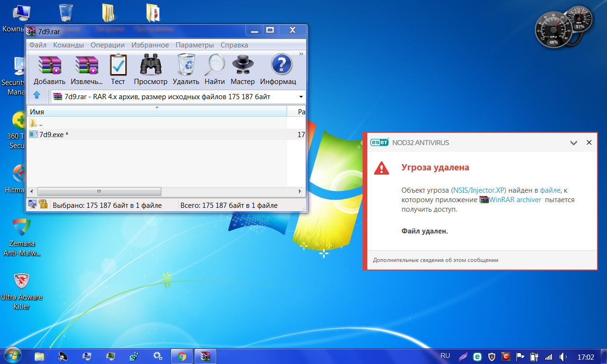Open the Найти (Find) search tool
Screen dimensions: 607x364
click(215, 69)
